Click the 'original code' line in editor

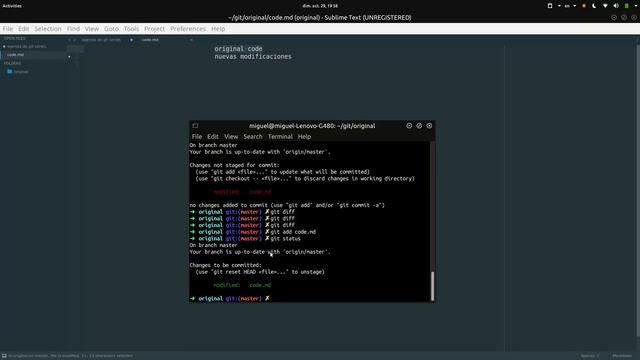click(x=238, y=49)
